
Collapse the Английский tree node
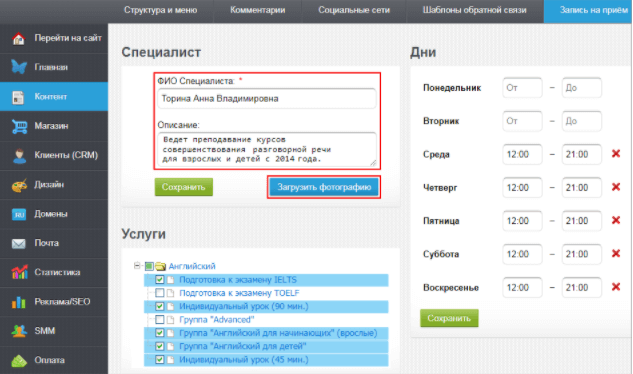coord(137,266)
